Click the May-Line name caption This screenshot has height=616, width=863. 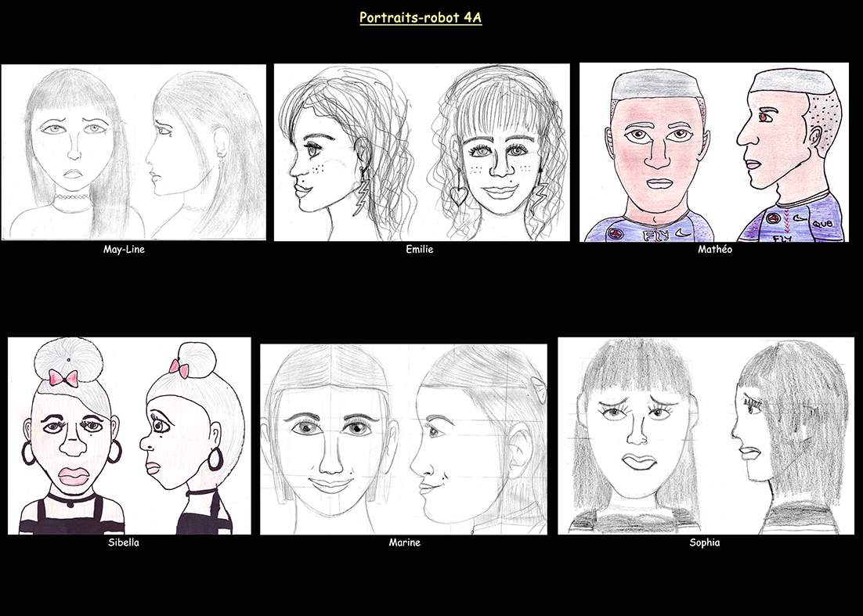(124, 250)
